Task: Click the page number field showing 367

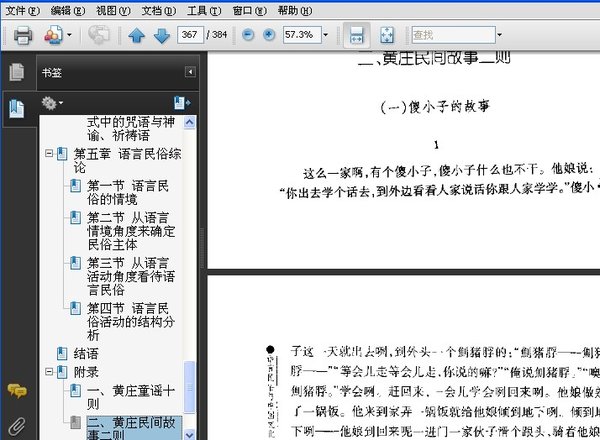Action: coord(190,35)
